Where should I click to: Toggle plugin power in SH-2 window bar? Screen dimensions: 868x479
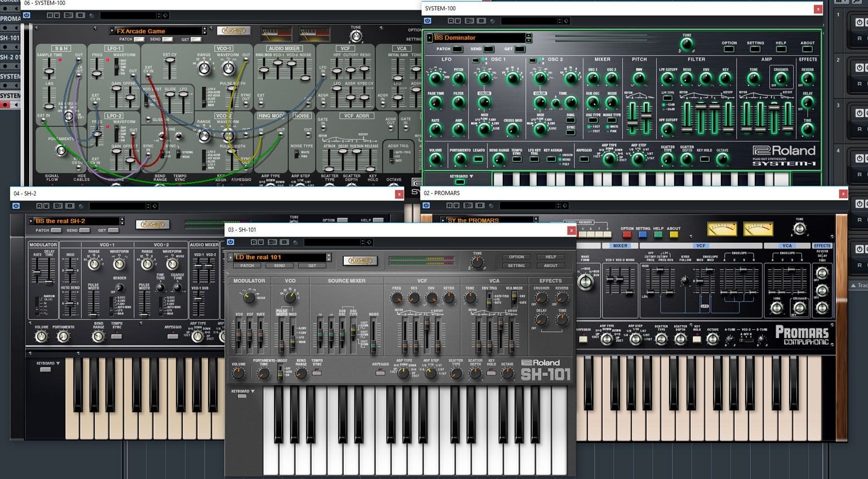coord(16,206)
